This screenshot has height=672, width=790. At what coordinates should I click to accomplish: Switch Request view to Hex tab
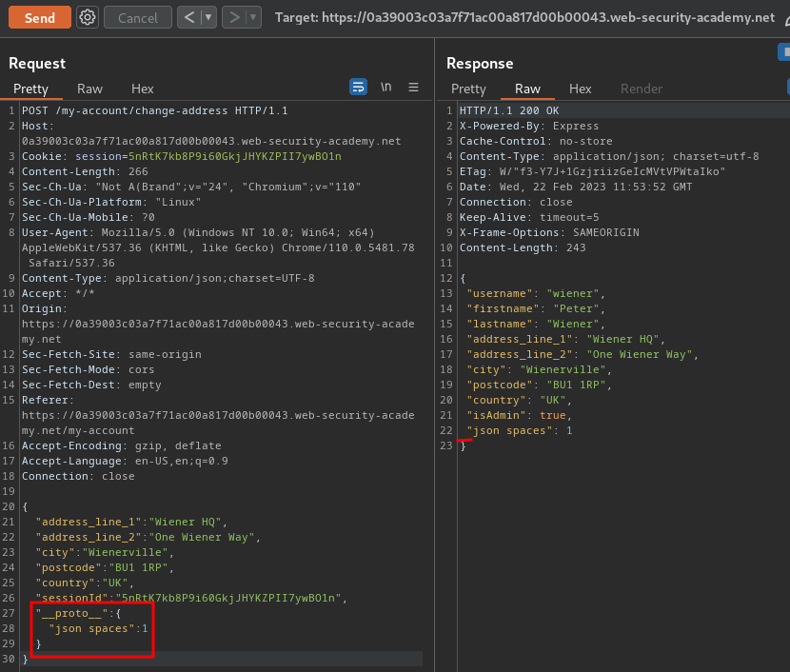(x=142, y=89)
